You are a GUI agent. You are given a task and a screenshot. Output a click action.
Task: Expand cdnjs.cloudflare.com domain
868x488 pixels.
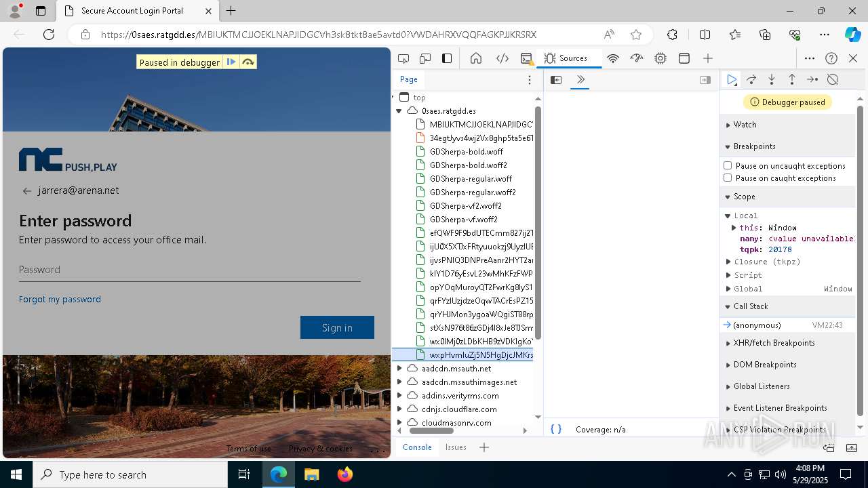click(399, 409)
